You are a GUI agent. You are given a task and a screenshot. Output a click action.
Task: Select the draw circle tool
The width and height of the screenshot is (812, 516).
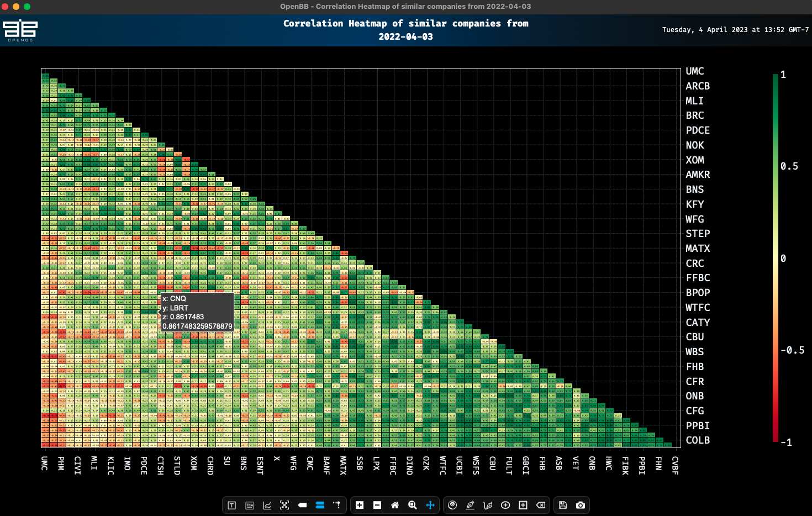pyautogui.click(x=505, y=505)
